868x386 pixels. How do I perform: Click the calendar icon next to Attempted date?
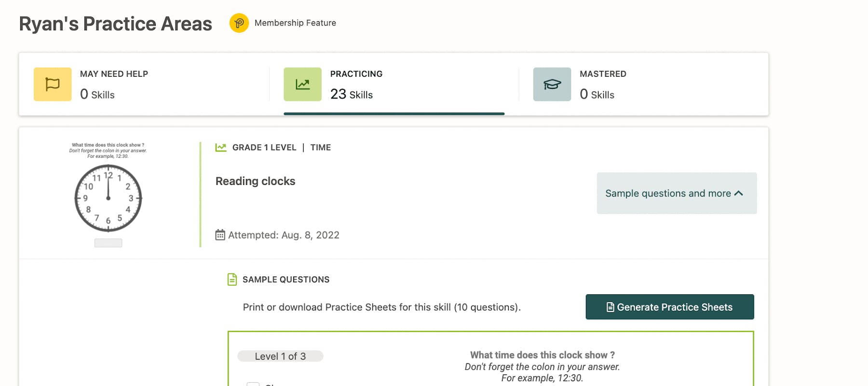click(x=220, y=235)
